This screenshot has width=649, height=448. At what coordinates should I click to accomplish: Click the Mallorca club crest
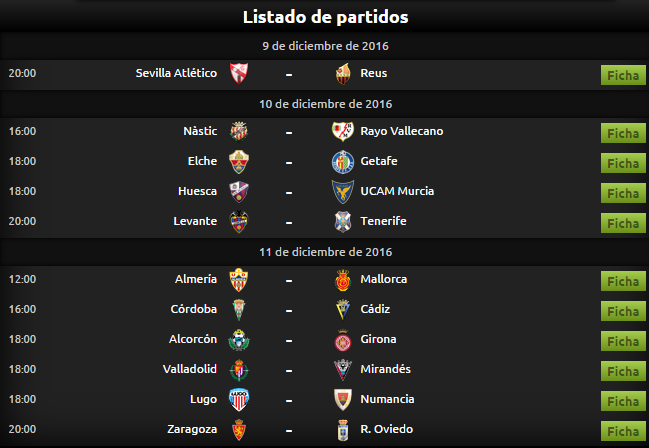pos(343,280)
